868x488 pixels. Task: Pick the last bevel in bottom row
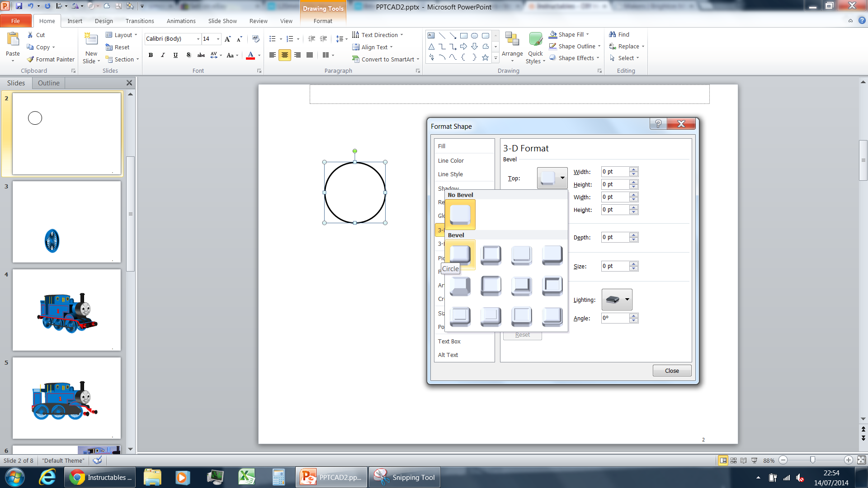pos(552,316)
